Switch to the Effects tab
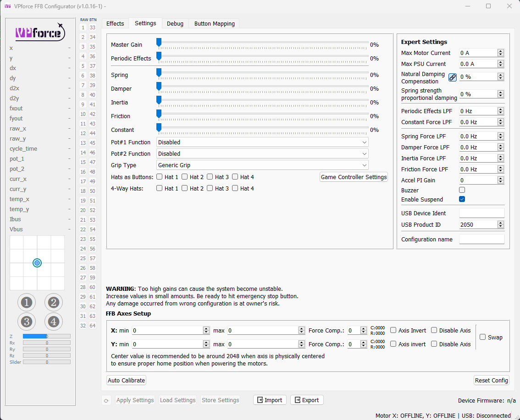Screen dimensions: 520x420 [x=115, y=23]
